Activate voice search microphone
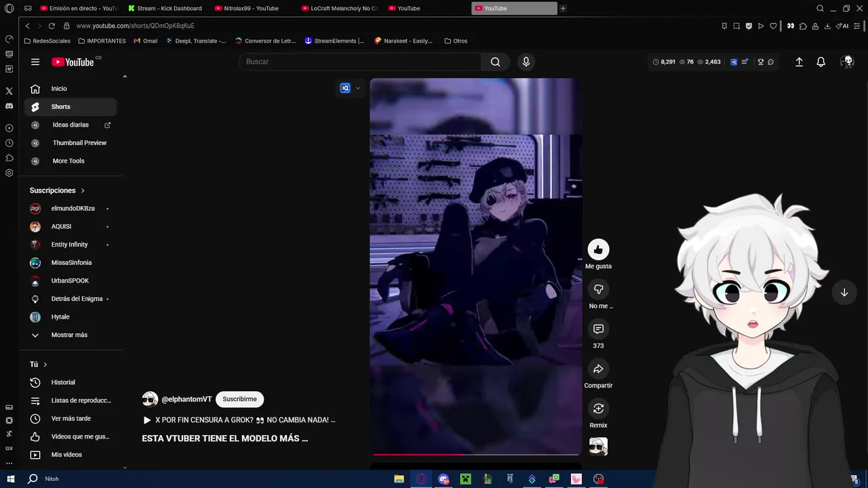Image resolution: width=868 pixels, height=488 pixels. click(x=526, y=62)
